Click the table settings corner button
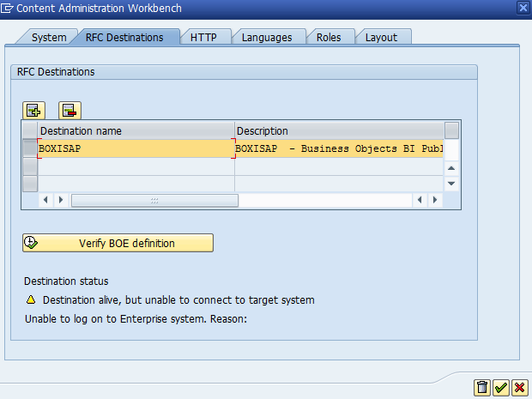This screenshot has height=399, width=532. click(451, 130)
